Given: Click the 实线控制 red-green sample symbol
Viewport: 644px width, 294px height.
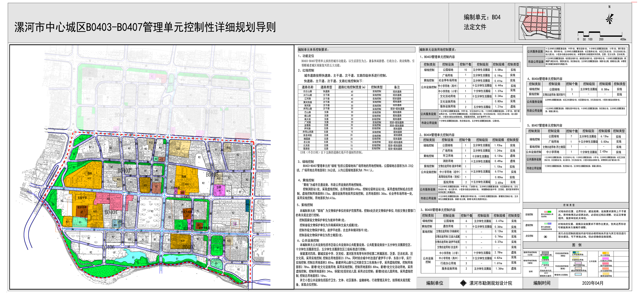Looking at the screenshot, I should point(548,212).
